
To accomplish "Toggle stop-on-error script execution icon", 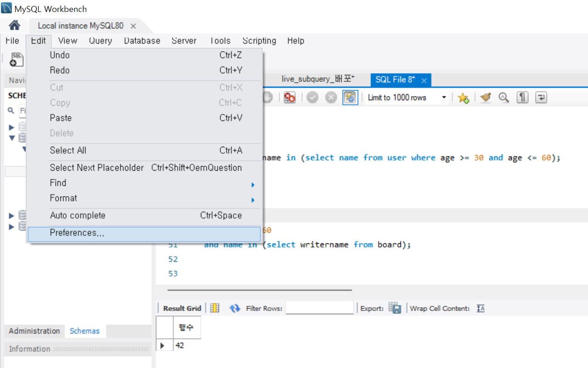I will (x=289, y=98).
